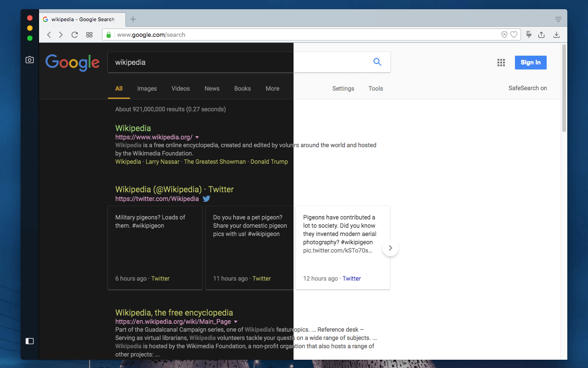Open the Settings menu under the search box
Image resolution: width=588 pixels, height=368 pixels.
pos(343,89)
